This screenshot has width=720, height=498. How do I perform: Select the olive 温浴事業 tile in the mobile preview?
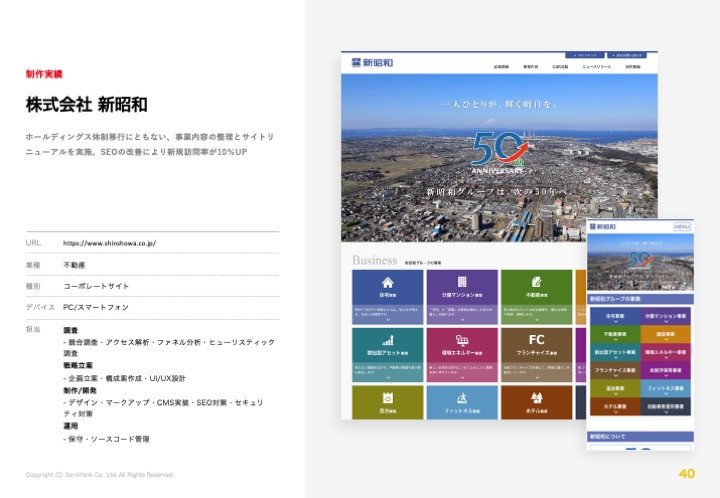pyautogui.click(x=615, y=388)
